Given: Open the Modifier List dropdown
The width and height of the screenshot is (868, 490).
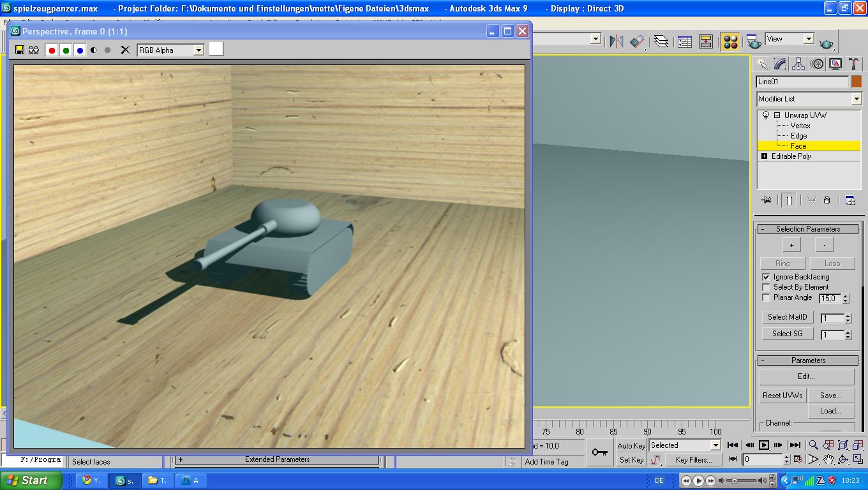Looking at the screenshot, I should 856,99.
